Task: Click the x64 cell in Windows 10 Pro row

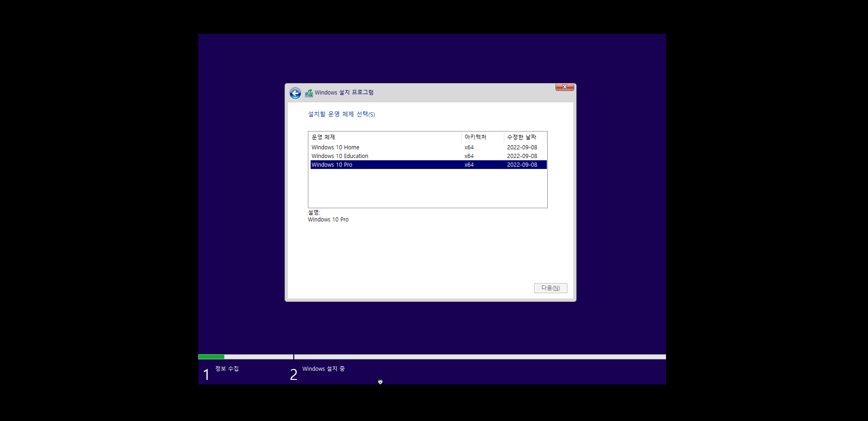Action: pos(469,165)
